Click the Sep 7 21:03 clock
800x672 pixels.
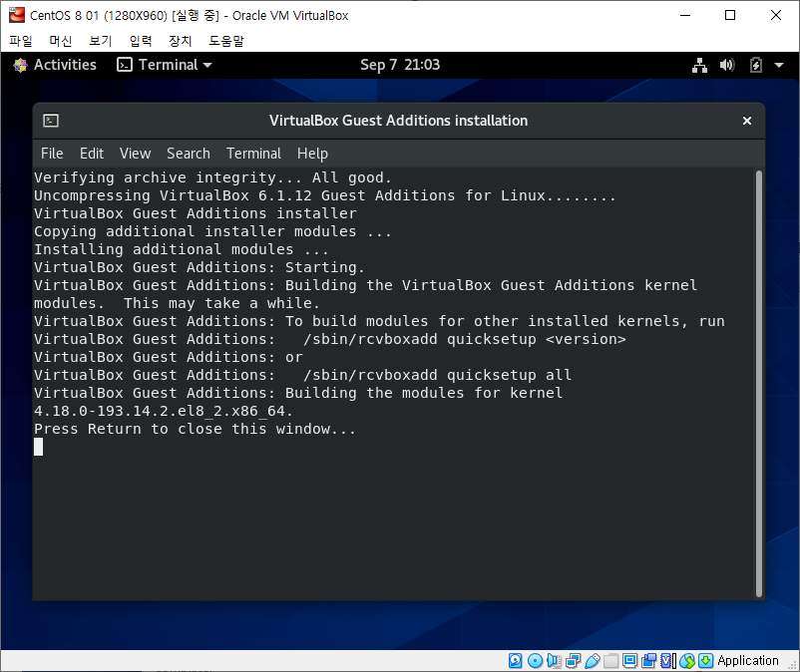pos(400,65)
